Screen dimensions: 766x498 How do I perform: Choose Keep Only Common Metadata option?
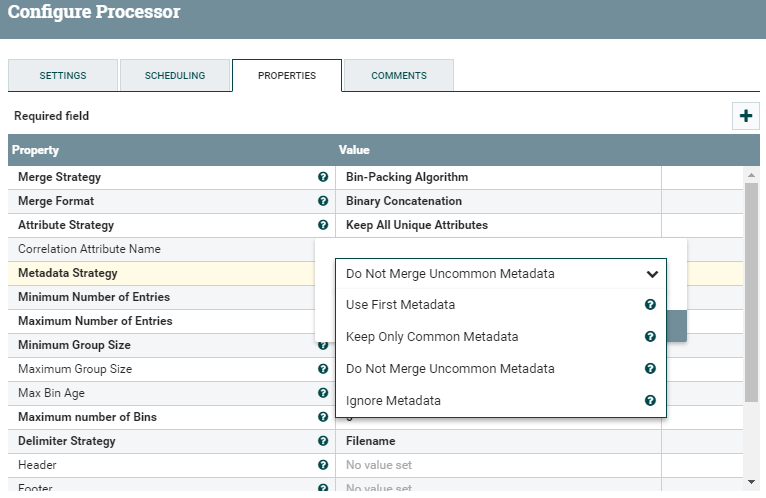pyautogui.click(x=432, y=337)
